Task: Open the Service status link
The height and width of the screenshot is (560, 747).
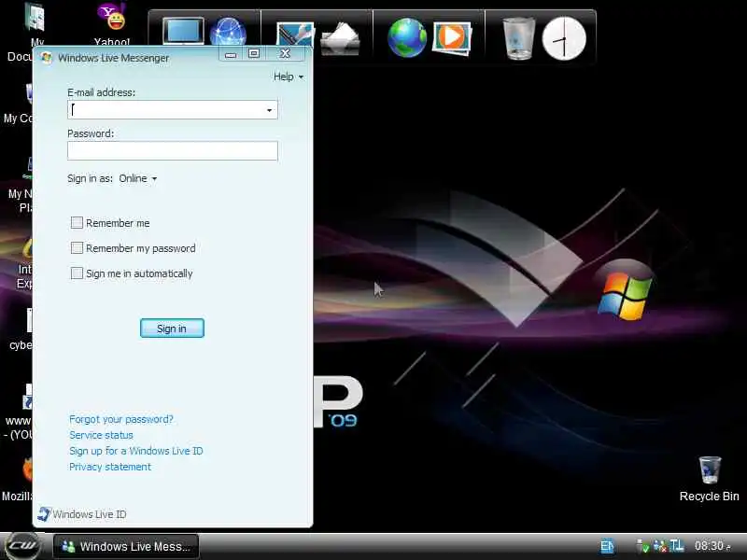Action: (101, 435)
